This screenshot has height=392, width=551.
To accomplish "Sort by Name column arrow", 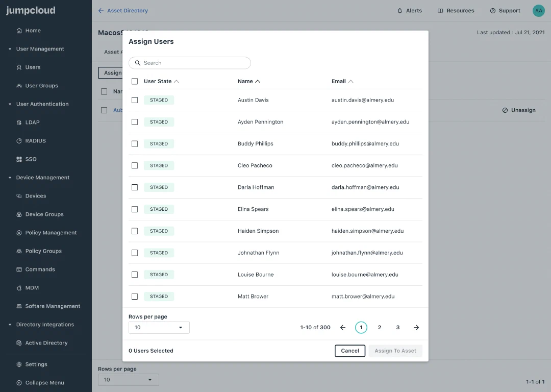I will coord(258,81).
